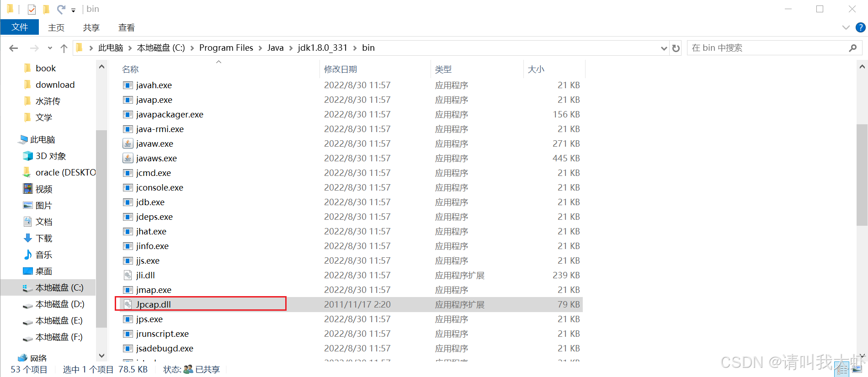Click the 本地磁盘 (D:) drive icon
This screenshot has width=868, height=377.
[28, 305]
